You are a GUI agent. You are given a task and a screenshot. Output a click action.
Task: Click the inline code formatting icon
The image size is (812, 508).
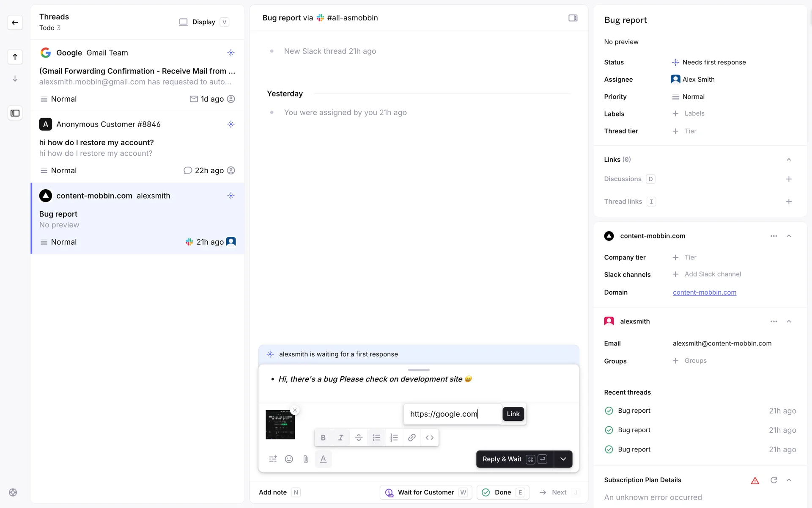coord(429,438)
